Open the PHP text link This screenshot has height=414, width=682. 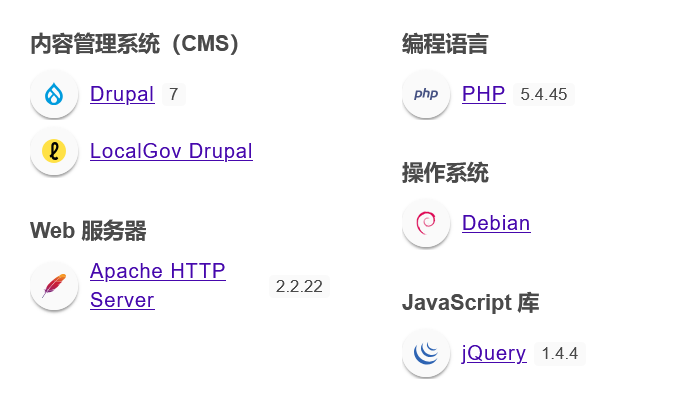point(483,95)
